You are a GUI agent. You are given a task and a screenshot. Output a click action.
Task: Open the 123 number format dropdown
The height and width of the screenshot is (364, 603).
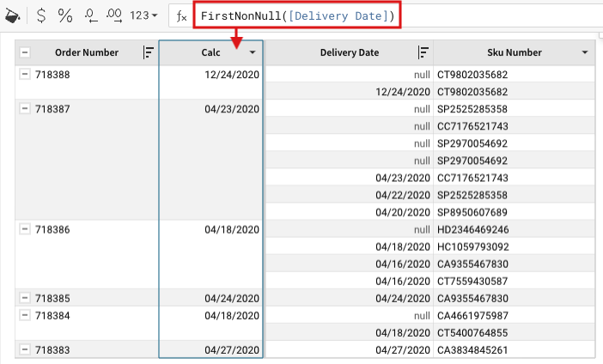pyautogui.click(x=143, y=15)
